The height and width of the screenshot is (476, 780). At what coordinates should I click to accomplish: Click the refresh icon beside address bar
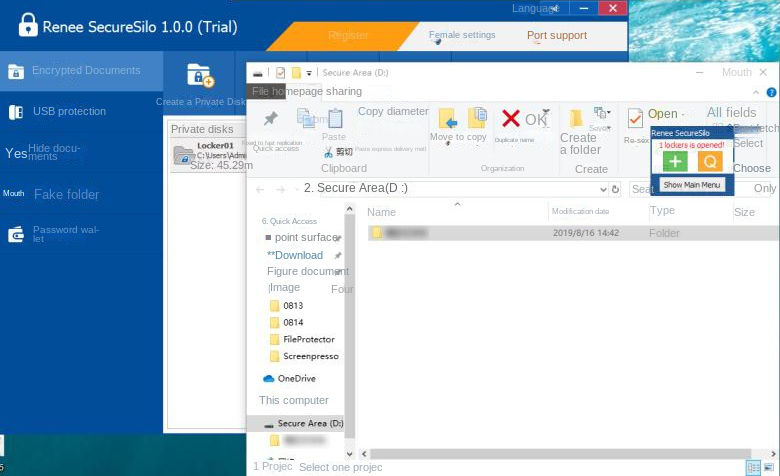click(x=615, y=189)
